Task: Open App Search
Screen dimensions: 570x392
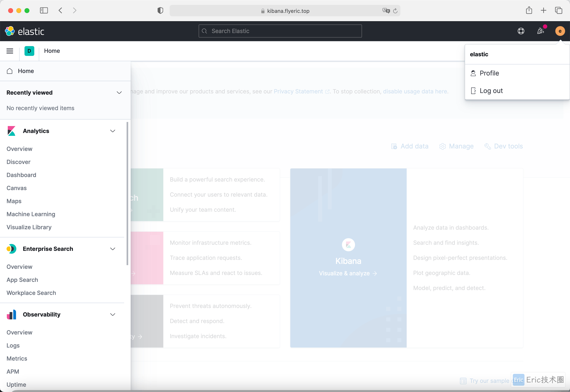Action: coord(22,280)
